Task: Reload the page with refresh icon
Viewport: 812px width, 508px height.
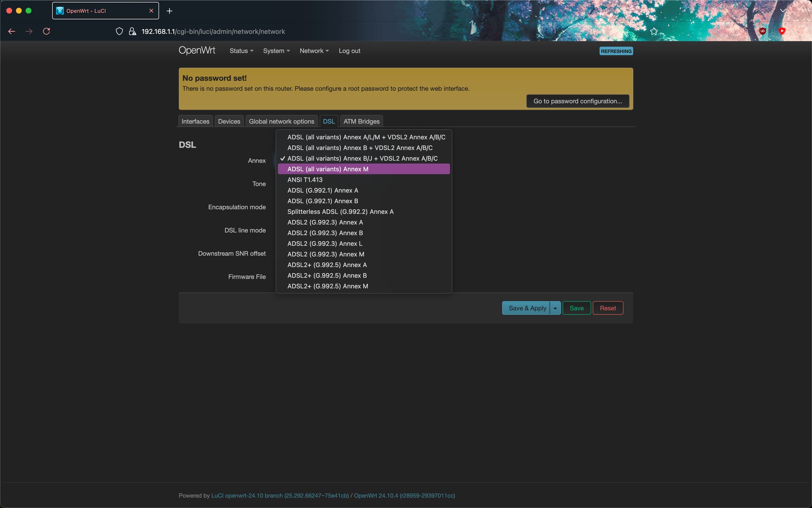Action: [47, 31]
